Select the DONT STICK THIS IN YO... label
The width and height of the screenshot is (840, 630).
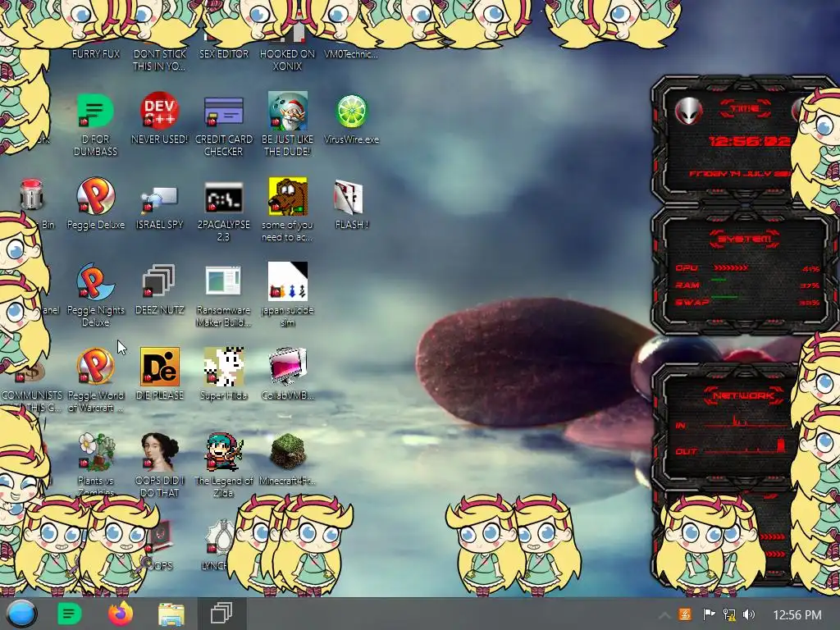159,60
